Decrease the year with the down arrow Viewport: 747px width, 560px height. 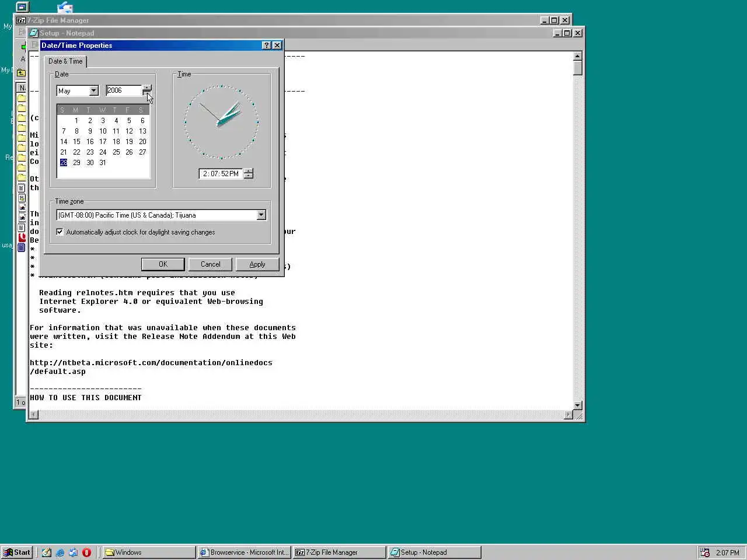pyautogui.click(x=147, y=93)
